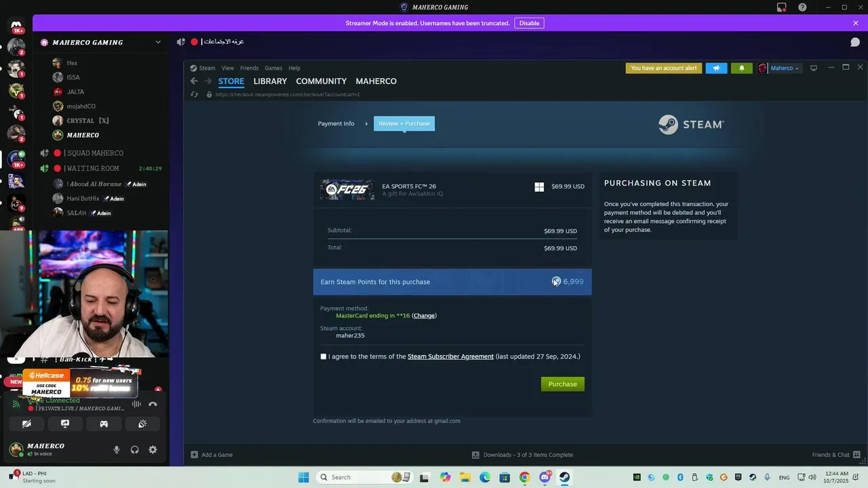Click EA SPORTS FC 26 game thumbnail
Image resolution: width=868 pixels, height=488 pixels.
tap(347, 190)
